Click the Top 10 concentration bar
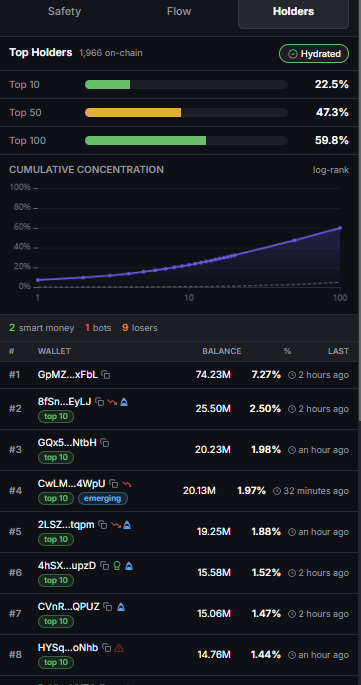Viewport: 361px width, 685px height. click(x=186, y=84)
